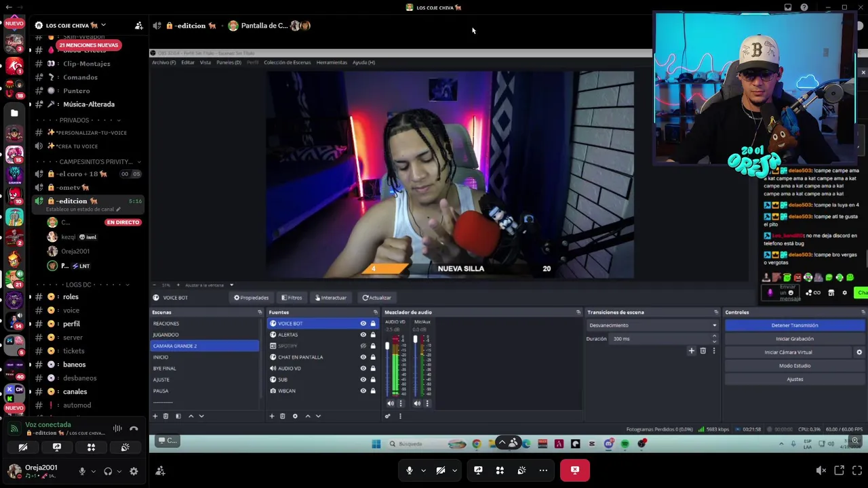This screenshot has width=868, height=488.
Task: Open Mic/Aux mixer channel options dots
Action: click(x=427, y=403)
